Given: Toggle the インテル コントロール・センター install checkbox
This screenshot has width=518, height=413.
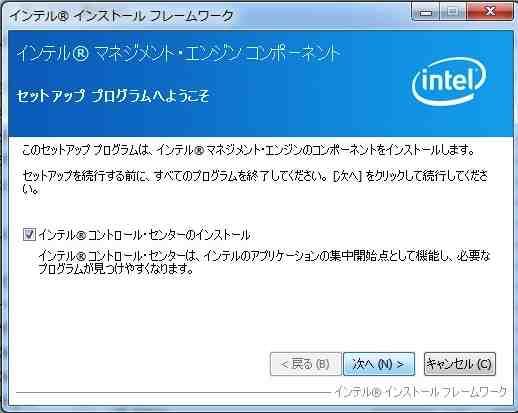Looking at the screenshot, I should click(29, 234).
